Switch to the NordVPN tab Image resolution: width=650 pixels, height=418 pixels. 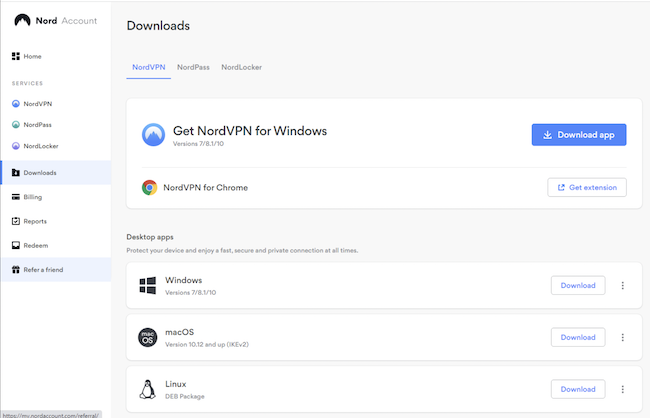point(149,67)
